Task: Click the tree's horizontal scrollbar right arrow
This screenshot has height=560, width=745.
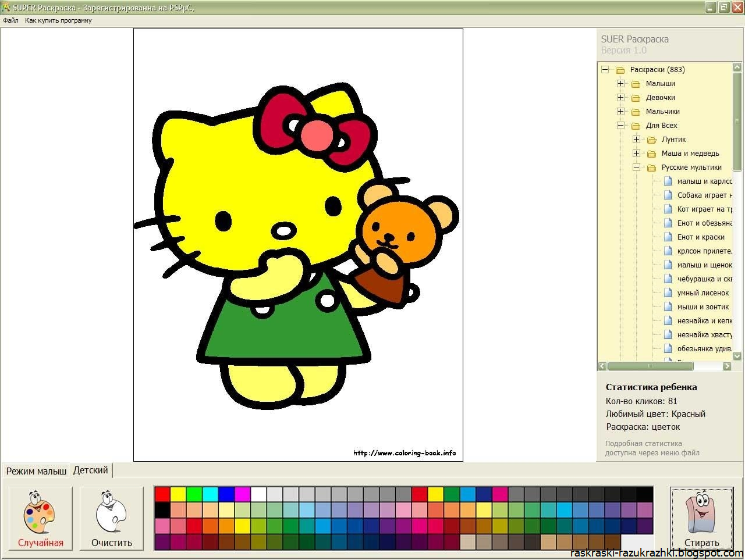Action: pyautogui.click(x=727, y=366)
